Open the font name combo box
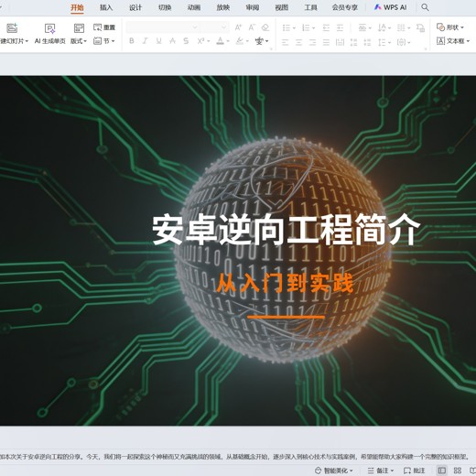The image size is (476, 476). pos(162,27)
